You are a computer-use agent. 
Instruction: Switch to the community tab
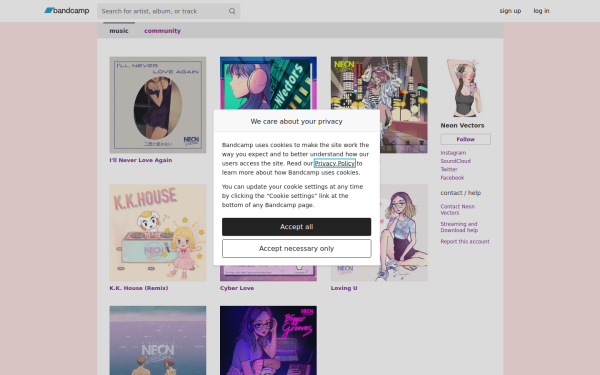pos(162,31)
